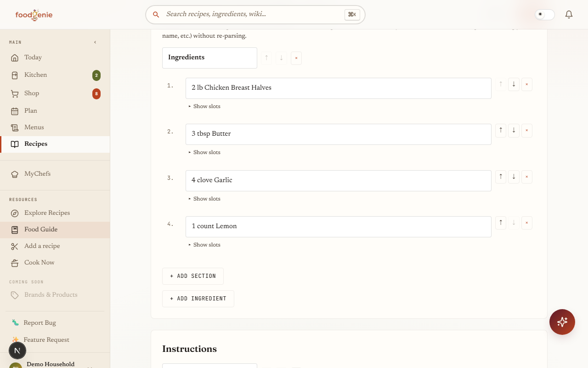The height and width of the screenshot is (368, 588).
Task: Click Feature Request link
Action: (x=55, y=340)
